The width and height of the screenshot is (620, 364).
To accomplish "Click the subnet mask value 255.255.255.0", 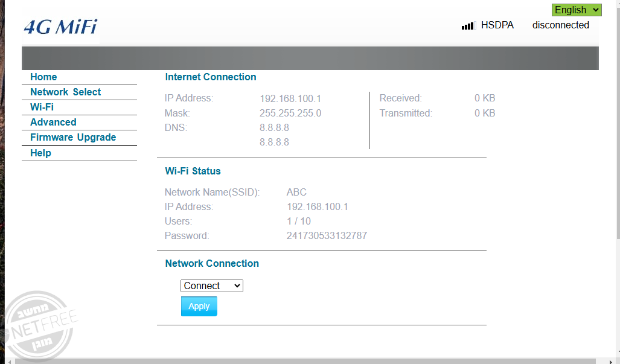I will click(290, 113).
